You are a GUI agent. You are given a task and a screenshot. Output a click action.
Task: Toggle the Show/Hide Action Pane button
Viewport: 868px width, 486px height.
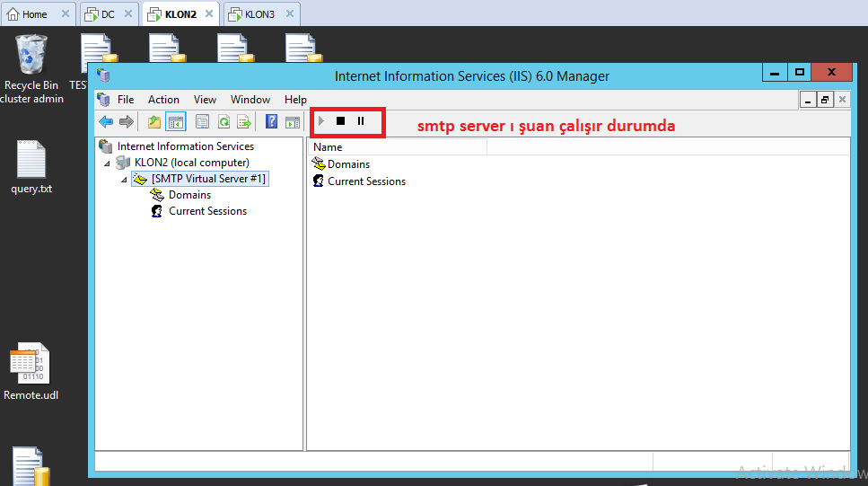(x=293, y=122)
